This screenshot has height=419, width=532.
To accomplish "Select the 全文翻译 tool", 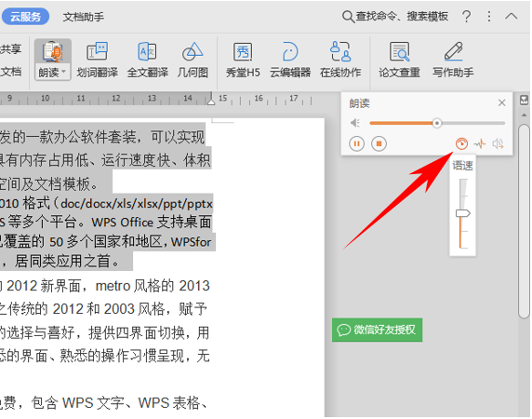I will click(147, 60).
